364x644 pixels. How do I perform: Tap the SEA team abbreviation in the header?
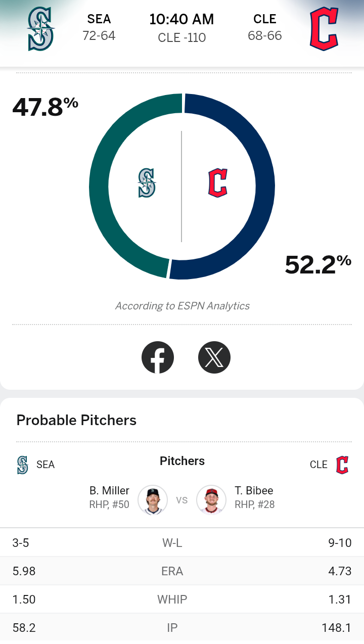pyautogui.click(x=99, y=19)
